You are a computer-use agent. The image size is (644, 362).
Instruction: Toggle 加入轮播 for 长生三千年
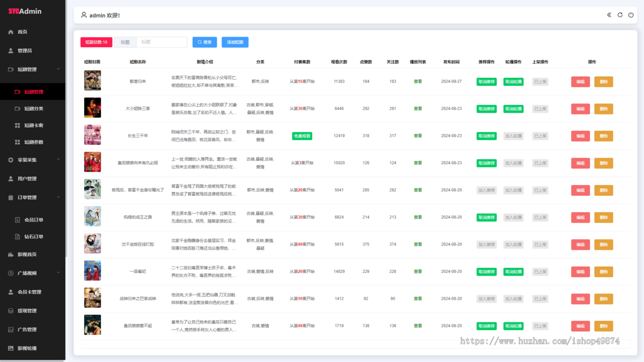[x=514, y=136]
